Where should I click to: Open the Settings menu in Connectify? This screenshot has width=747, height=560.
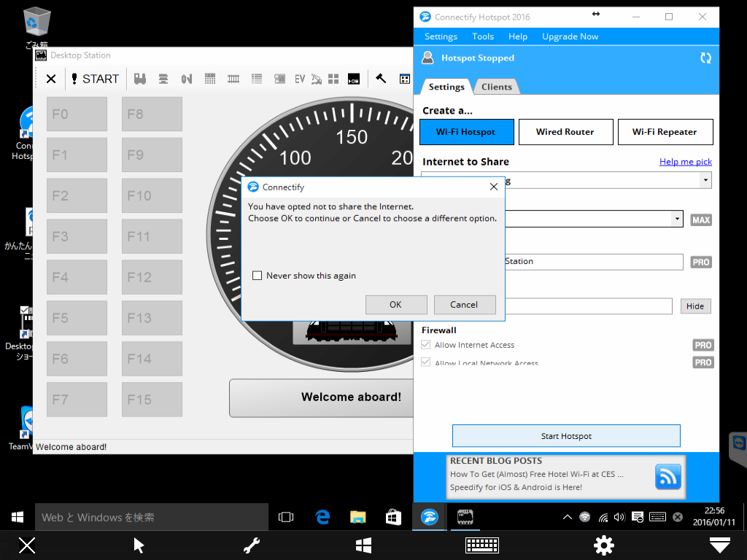coord(441,36)
